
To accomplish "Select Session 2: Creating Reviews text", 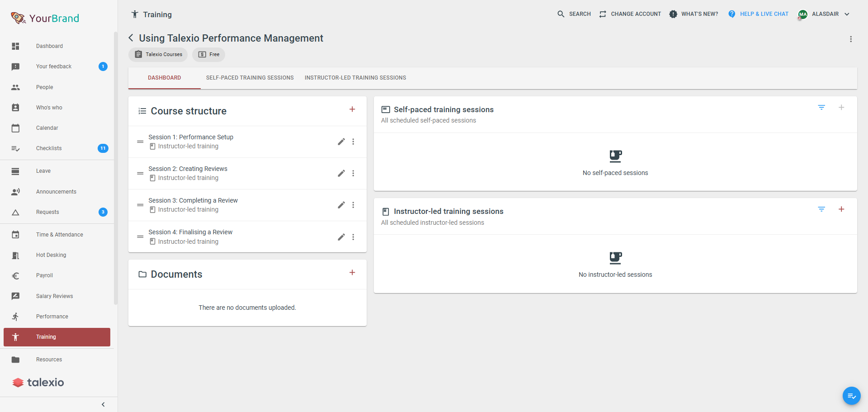I will pos(188,169).
